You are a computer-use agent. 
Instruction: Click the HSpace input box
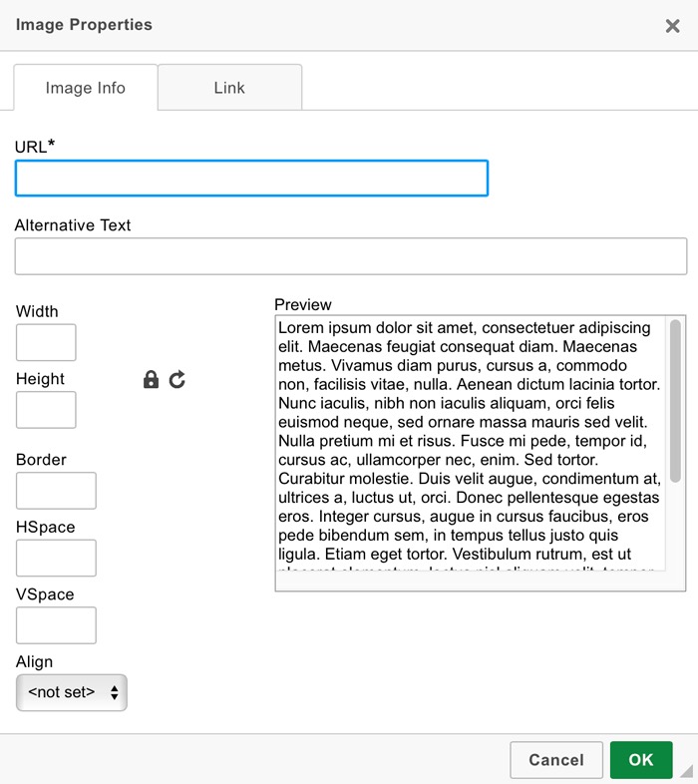pyautogui.click(x=56, y=558)
